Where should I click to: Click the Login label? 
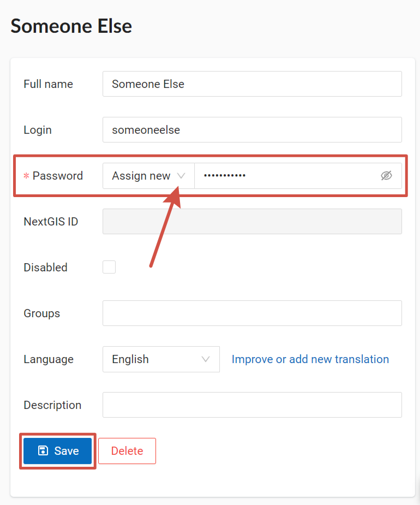click(38, 130)
